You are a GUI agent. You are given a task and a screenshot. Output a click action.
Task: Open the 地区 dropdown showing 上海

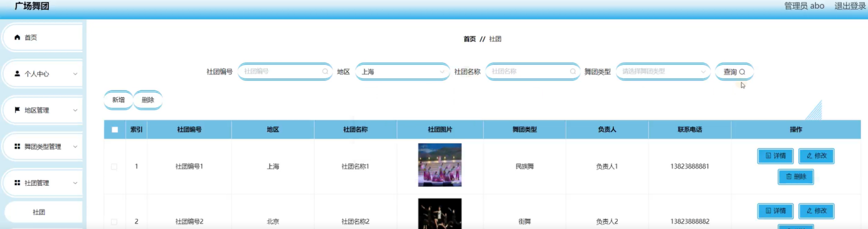[402, 72]
